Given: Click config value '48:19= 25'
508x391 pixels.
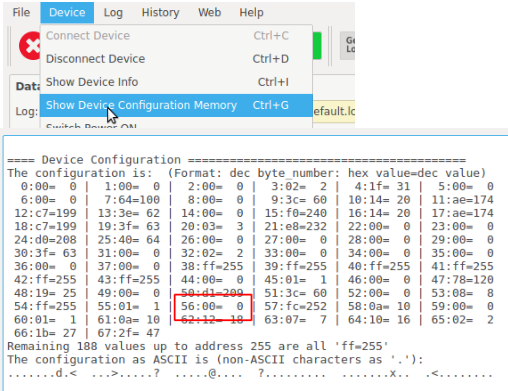Looking at the screenshot, I should (45, 293).
